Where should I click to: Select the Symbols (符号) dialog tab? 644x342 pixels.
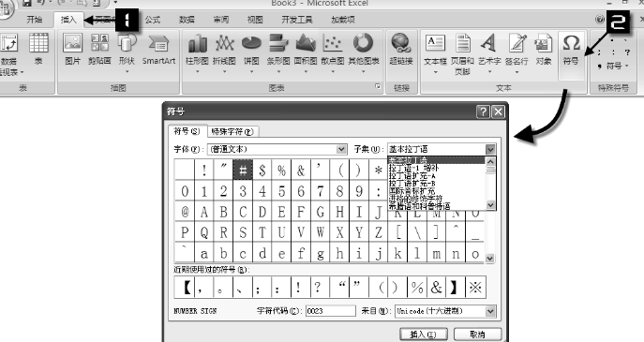point(187,131)
